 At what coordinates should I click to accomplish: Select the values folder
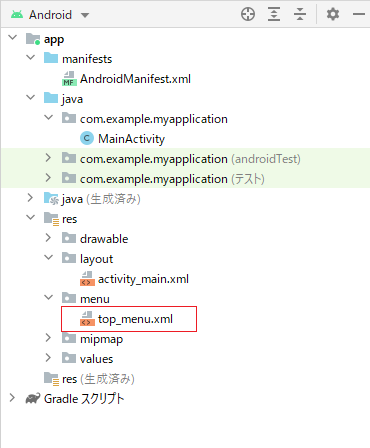click(96, 359)
